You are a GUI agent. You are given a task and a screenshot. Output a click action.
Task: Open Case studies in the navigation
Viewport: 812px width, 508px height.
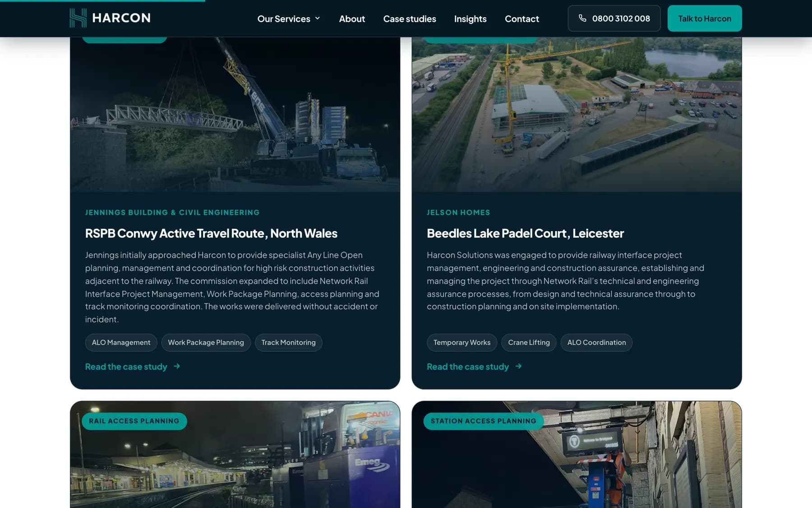tap(410, 19)
